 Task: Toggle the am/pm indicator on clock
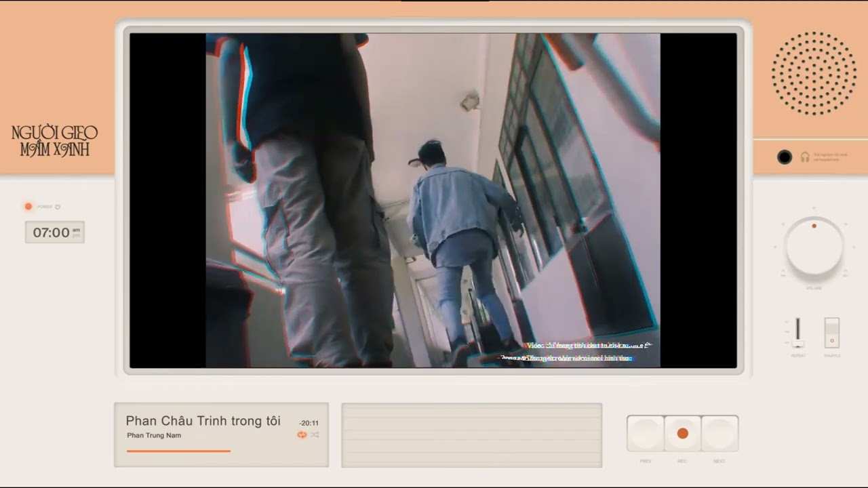[x=76, y=232]
